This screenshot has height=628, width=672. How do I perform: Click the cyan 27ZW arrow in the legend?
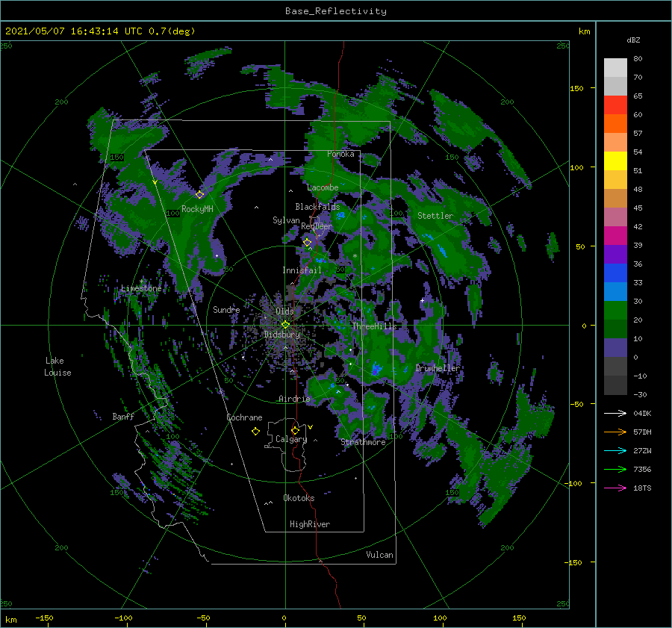[615, 450]
